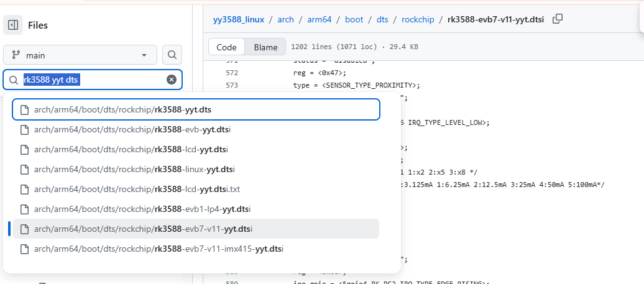
Task: Click file icon of rk3588-yyt.dts result
Action: [x=25, y=109]
